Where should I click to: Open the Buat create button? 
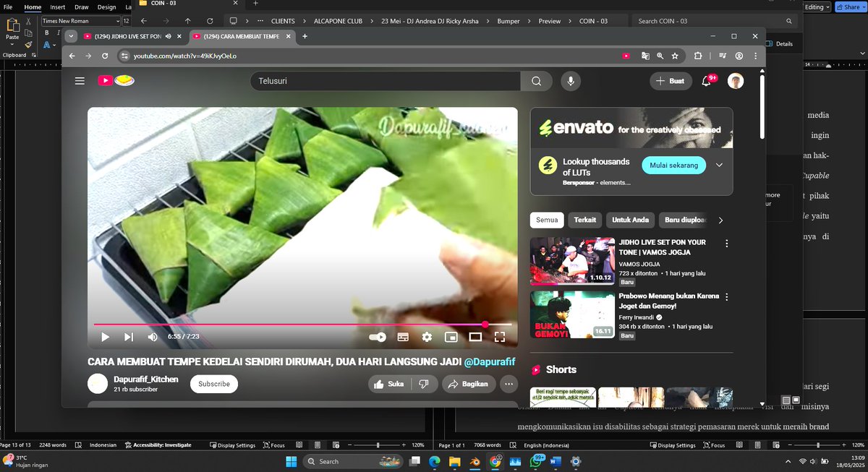point(670,81)
